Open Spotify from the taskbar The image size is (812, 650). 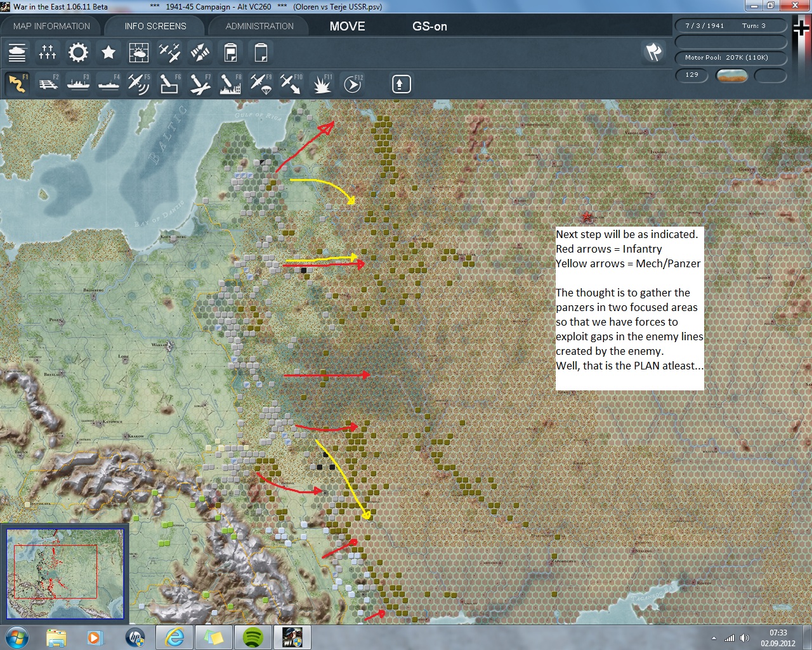tap(253, 637)
